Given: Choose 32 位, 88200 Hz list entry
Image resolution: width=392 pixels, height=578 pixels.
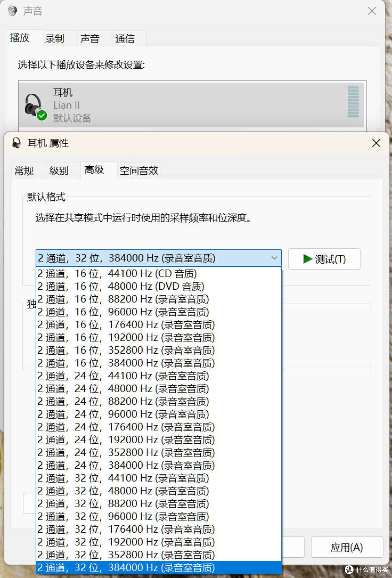Looking at the screenshot, I should (x=159, y=504).
